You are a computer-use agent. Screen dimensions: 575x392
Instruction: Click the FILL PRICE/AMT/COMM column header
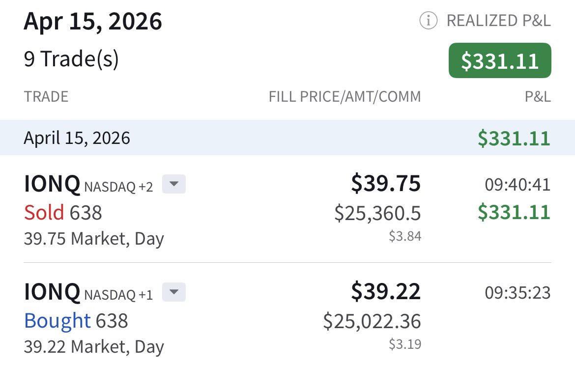[x=345, y=96]
